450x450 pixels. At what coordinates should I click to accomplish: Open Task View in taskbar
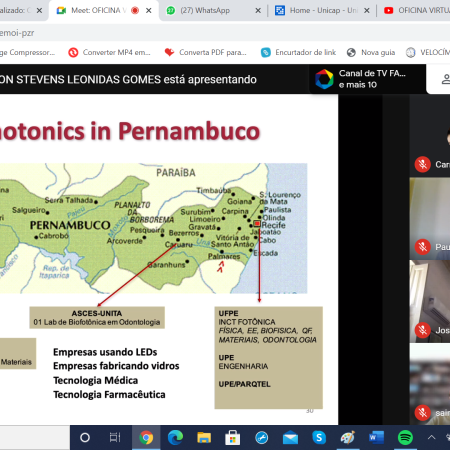115,437
